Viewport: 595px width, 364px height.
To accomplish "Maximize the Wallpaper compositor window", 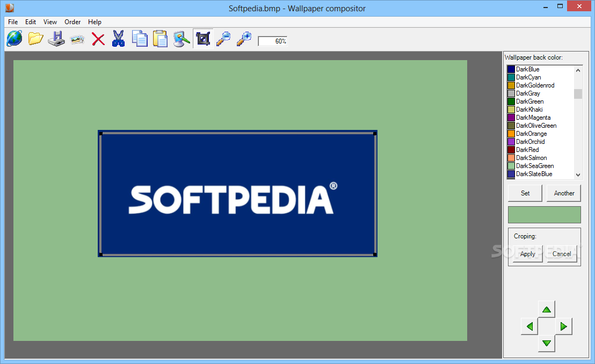I will click(x=560, y=6).
